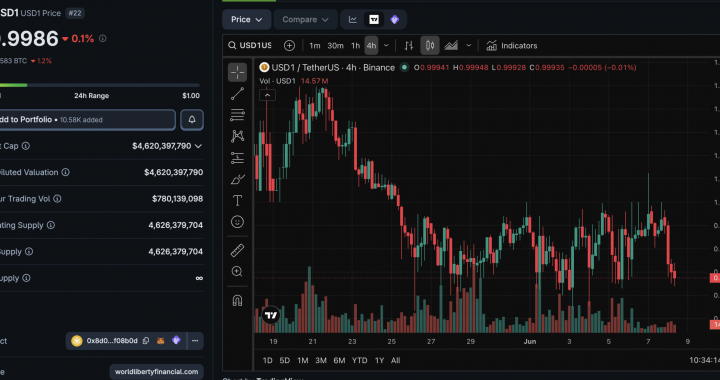Click the Circulating Supply info icon

[x=51, y=225]
